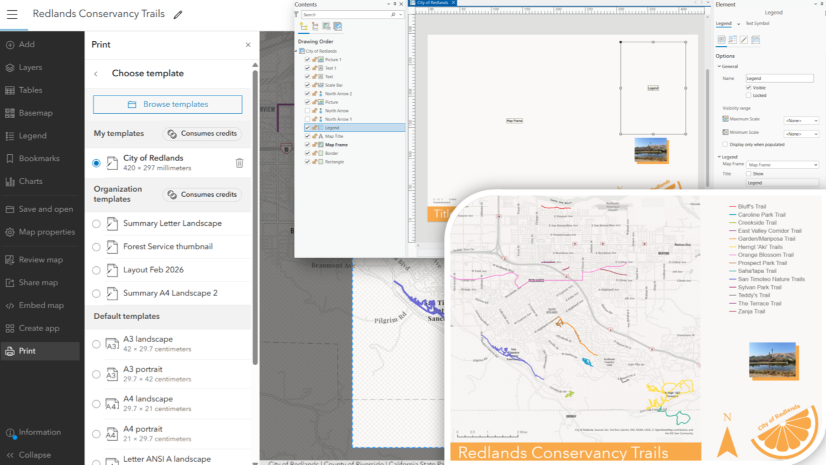Click the fourth Contents list-by icon
826x465 pixels.
(338, 26)
